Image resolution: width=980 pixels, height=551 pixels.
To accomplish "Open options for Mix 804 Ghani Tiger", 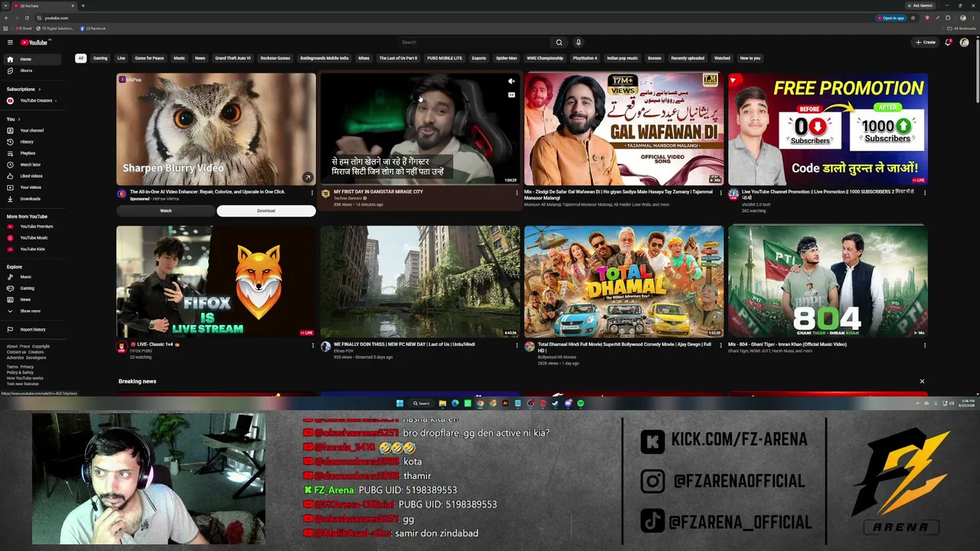I will (925, 345).
